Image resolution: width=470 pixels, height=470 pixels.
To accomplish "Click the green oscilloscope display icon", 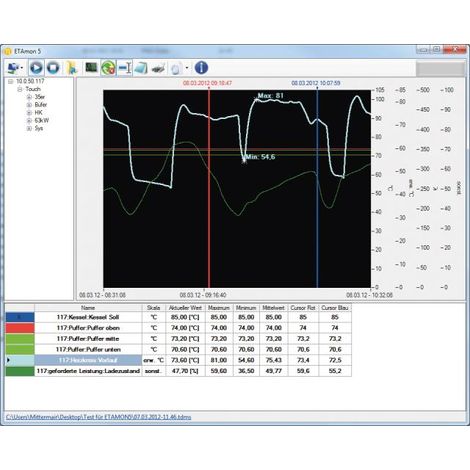I will click(x=91, y=68).
